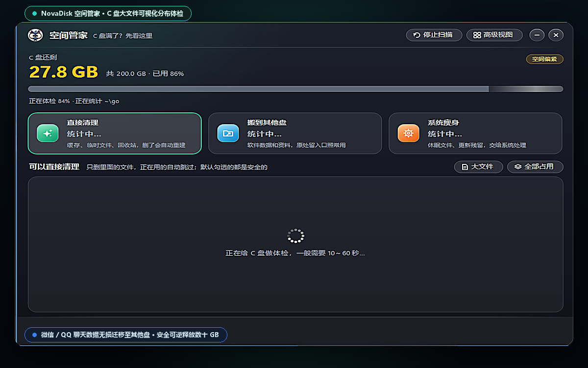
Task: Select the 直接清理 card
Action: click(115, 133)
